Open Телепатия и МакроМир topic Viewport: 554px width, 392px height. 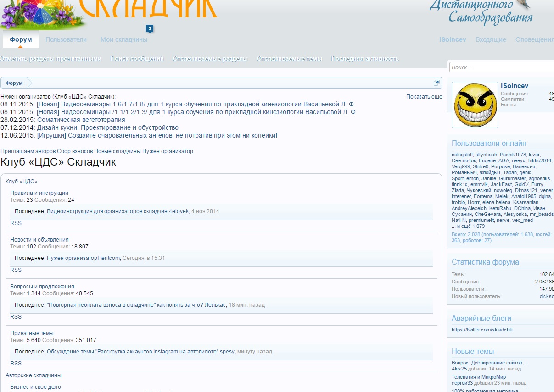pyautogui.click(x=479, y=377)
